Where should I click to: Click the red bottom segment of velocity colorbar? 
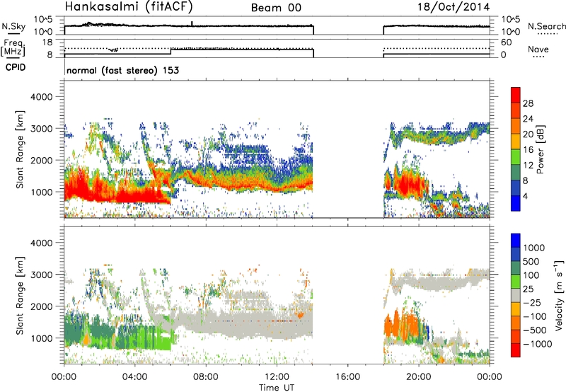(x=516, y=350)
